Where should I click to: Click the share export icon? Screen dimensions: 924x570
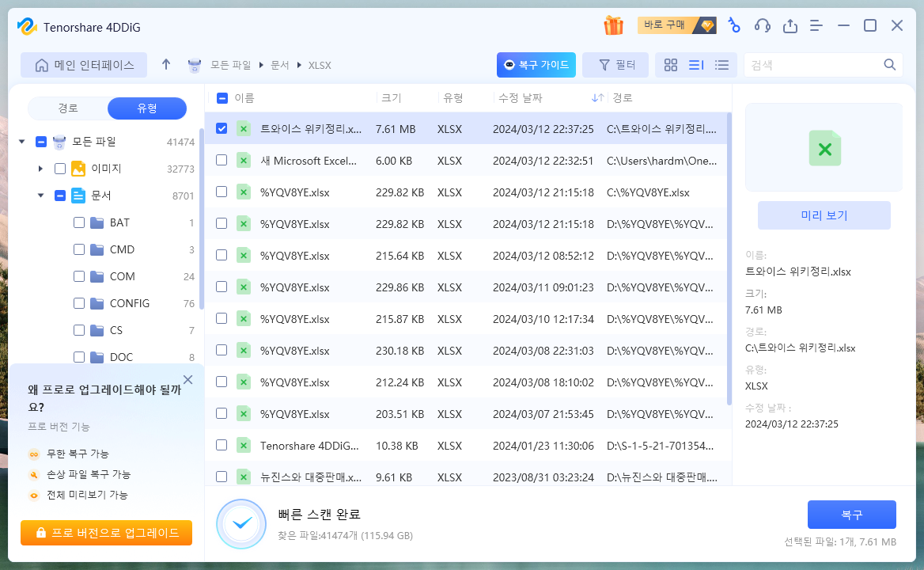tap(790, 25)
